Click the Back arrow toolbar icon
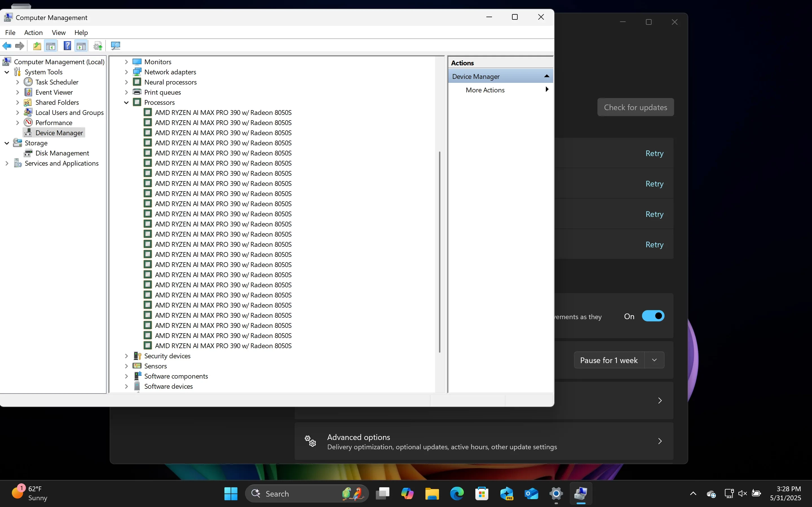The height and width of the screenshot is (507, 812). tap(7, 46)
